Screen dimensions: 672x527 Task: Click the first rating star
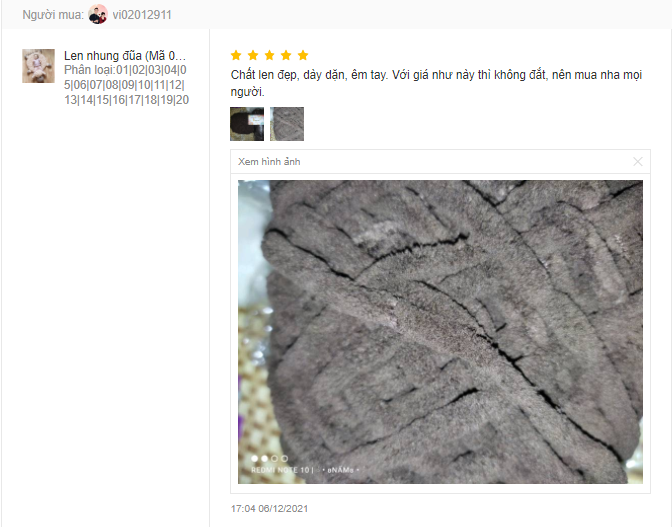[x=236, y=55]
